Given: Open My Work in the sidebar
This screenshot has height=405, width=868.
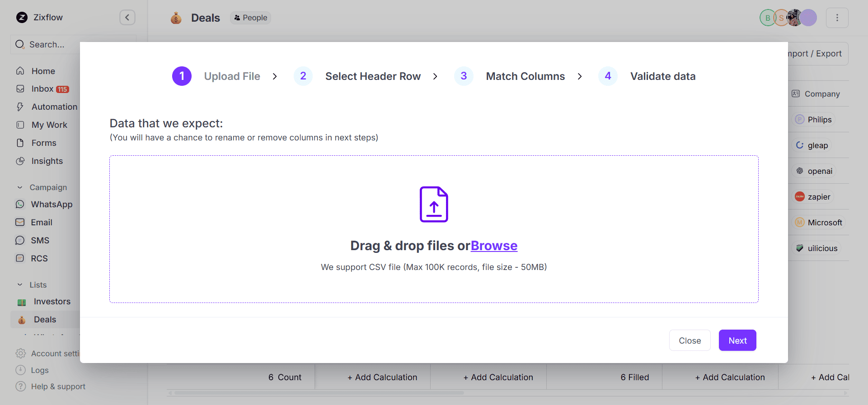Looking at the screenshot, I should coord(49,125).
